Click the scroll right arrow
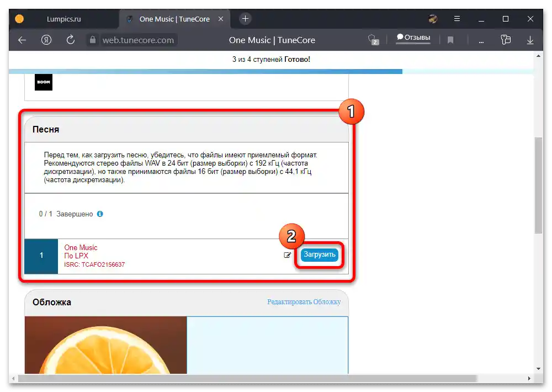This screenshot has width=552, height=392. click(x=529, y=378)
